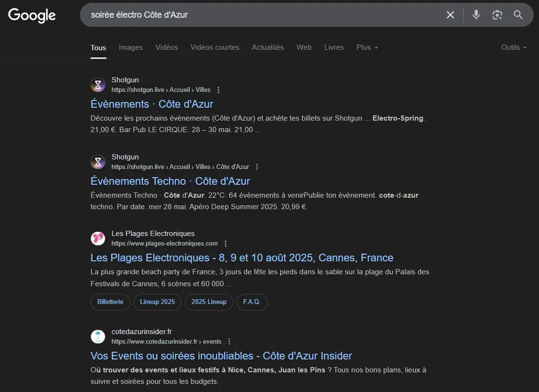Open the Vidéos courtes tab

pyautogui.click(x=215, y=47)
